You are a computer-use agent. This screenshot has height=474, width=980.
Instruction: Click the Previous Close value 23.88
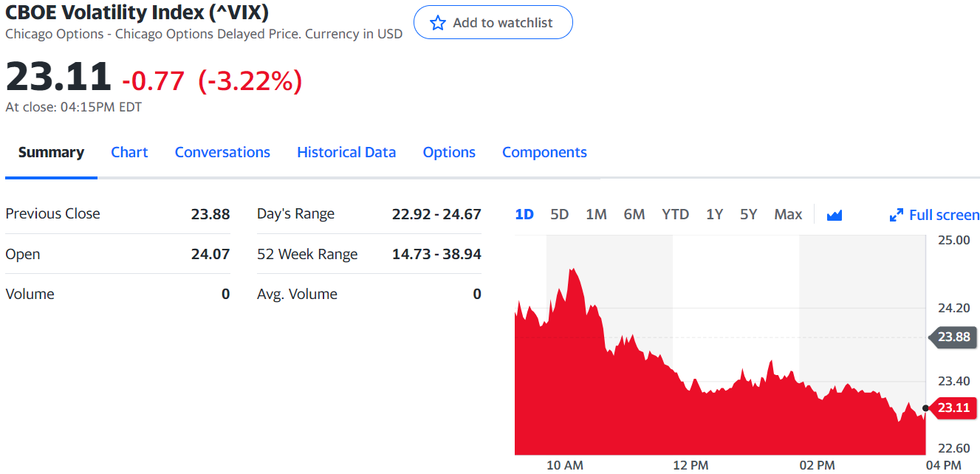210,214
